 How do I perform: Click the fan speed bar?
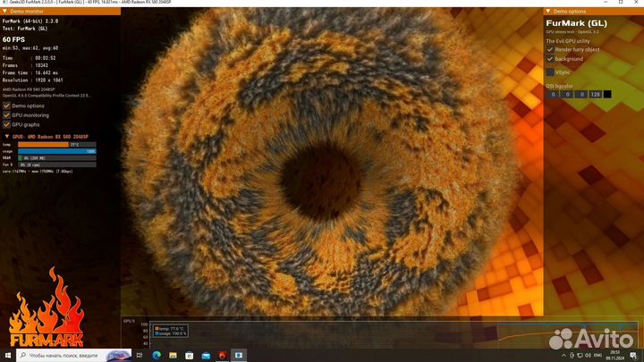point(57,164)
